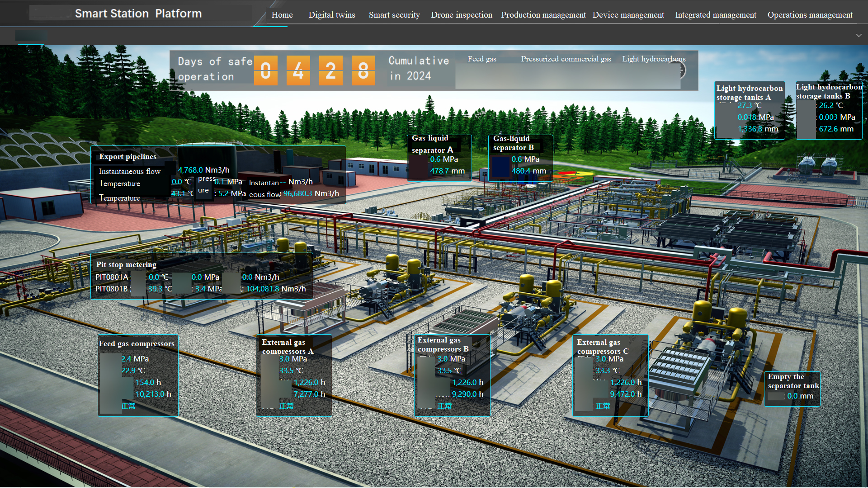Switch to Digital twins menu
The width and height of the screenshot is (868, 488).
tap(331, 15)
